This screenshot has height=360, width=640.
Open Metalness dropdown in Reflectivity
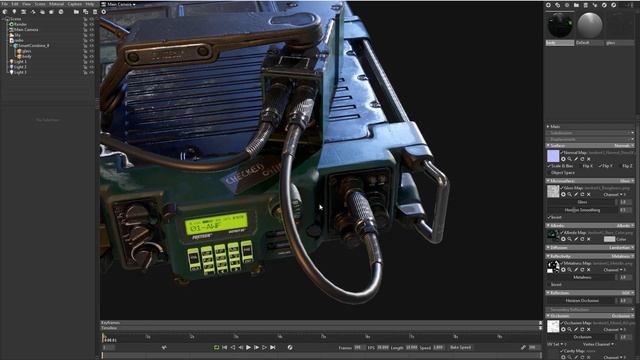click(622, 256)
